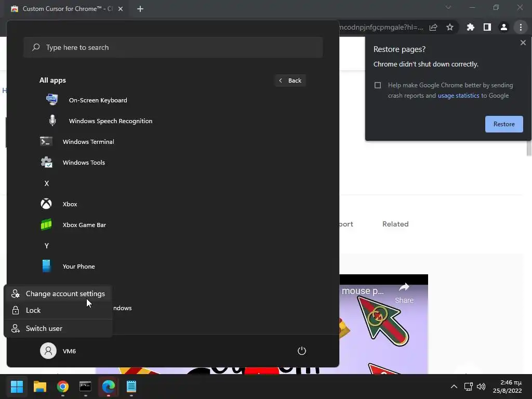The width and height of the screenshot is (532, 399).
Task: Open Windows Tools gear icon
Action: tap(46, 162)
